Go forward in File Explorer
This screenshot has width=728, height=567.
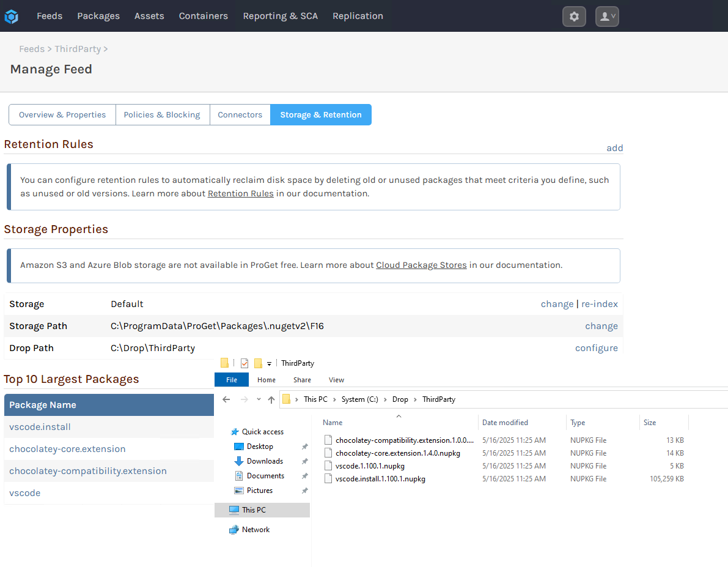click(245, 399)
